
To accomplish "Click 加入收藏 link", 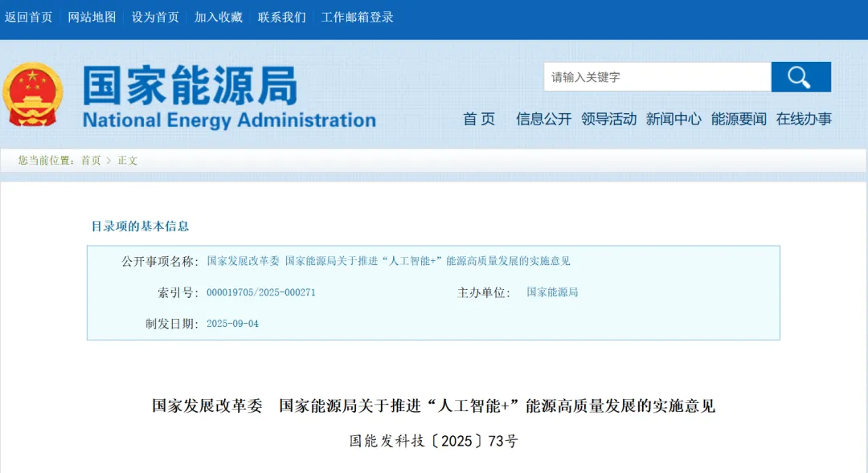I will point(219,17).
